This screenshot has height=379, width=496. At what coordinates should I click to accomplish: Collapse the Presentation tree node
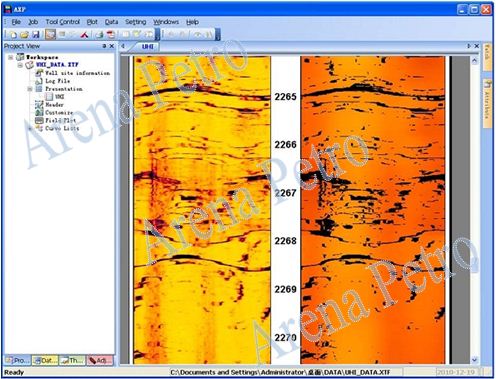tap(30, 89)
